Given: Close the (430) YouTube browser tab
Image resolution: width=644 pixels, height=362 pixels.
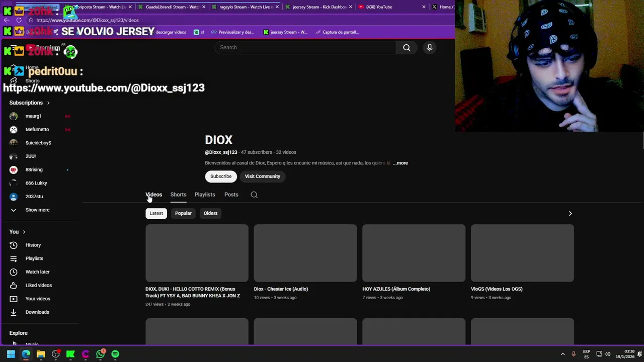Looking at the screenshot, I should 424,7.
